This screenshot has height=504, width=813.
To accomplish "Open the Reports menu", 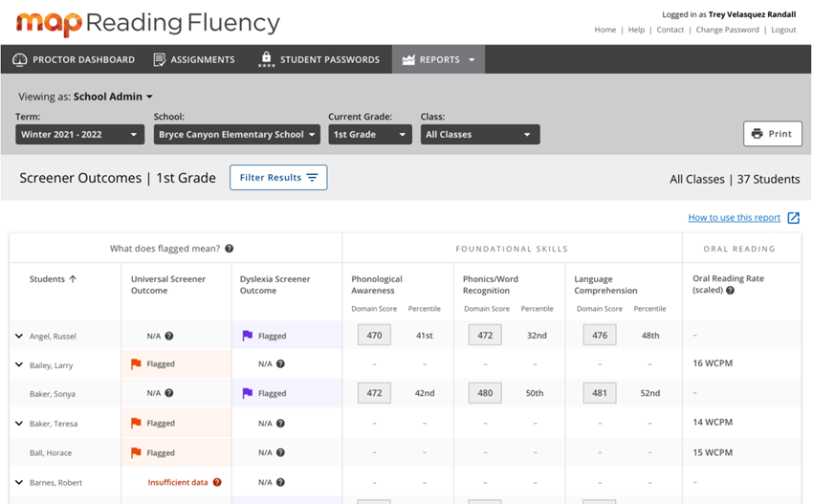I will tap(439, 59).
